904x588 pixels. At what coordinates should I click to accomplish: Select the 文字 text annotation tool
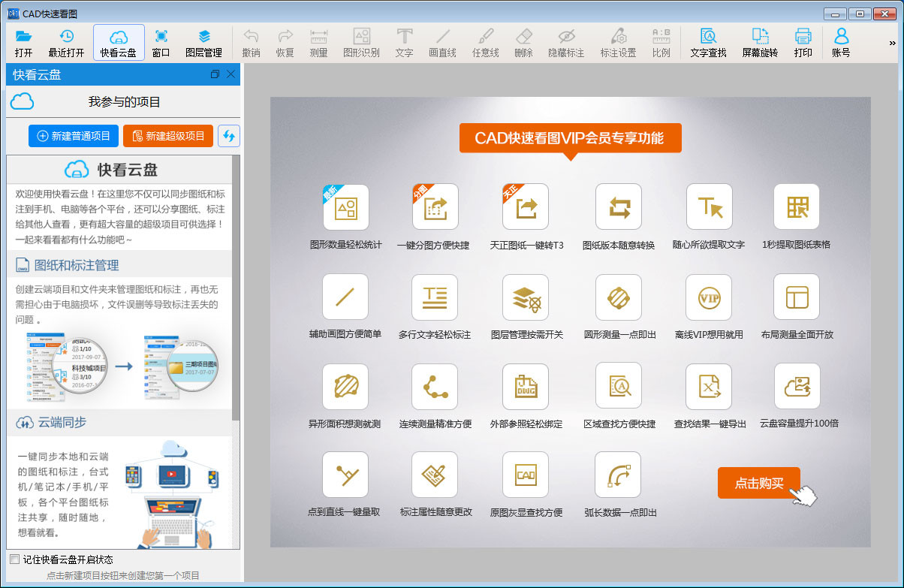tap(405, 43)
